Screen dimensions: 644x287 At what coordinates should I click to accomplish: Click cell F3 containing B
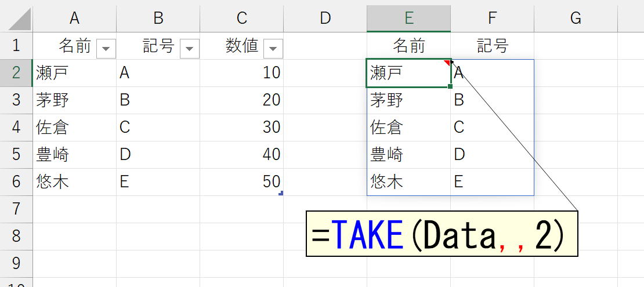493,100
